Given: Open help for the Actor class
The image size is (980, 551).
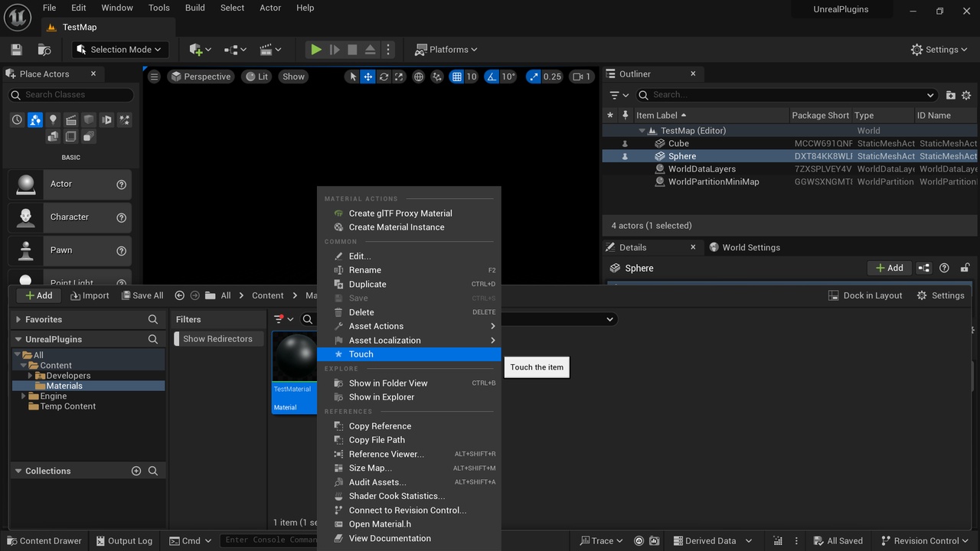Looking at the screenshot, I should pyautogui.click(x=121, y=184).
